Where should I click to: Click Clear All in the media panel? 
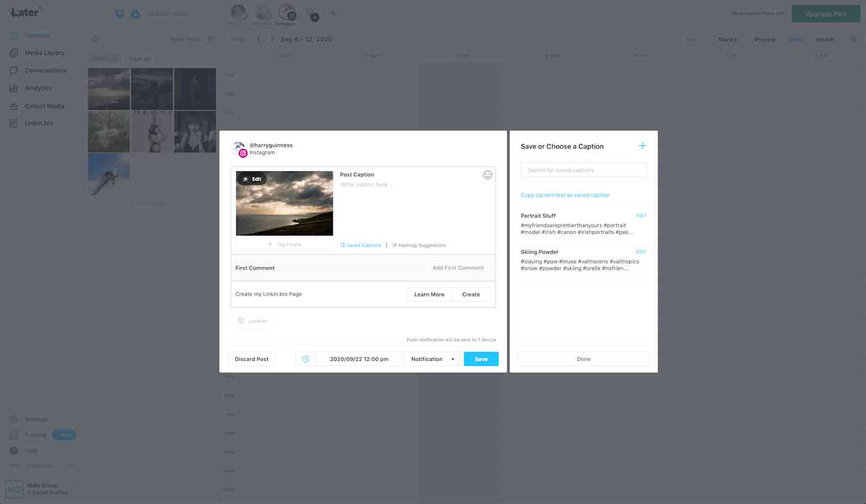pos(139,59)
